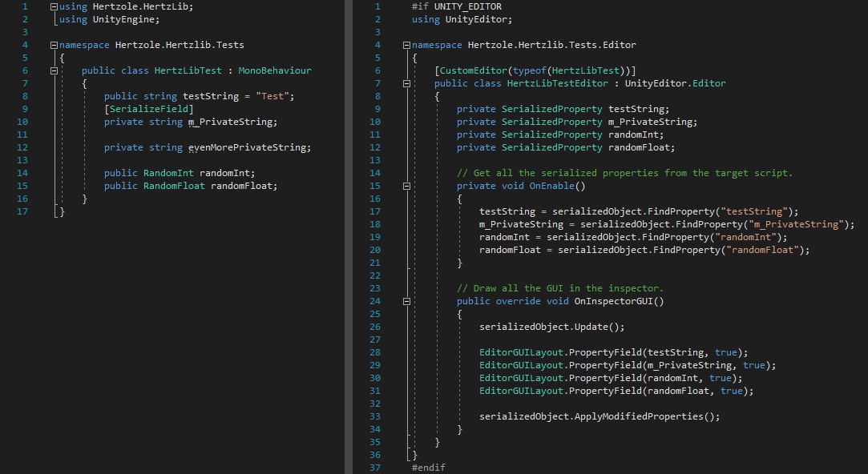868x474 pixels.
Task: Click the OnInspectorGUI method name
Action: point(613,301)
